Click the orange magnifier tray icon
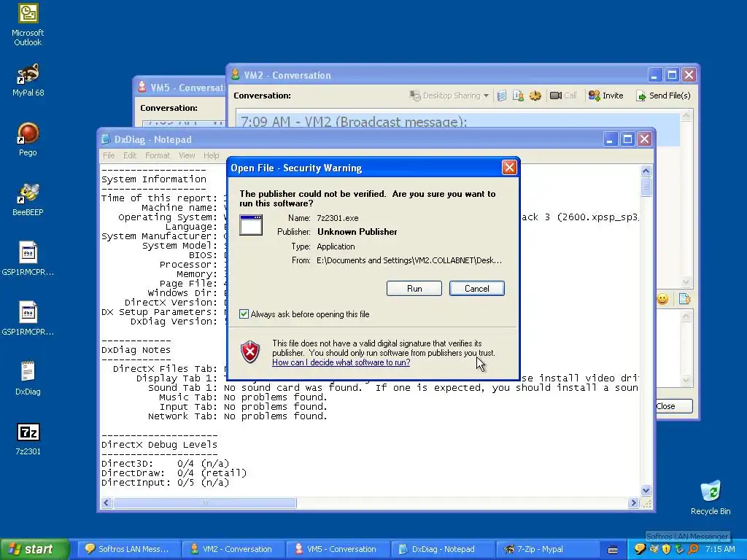Viewport: 747px width, 560px height. pos(693,549)
